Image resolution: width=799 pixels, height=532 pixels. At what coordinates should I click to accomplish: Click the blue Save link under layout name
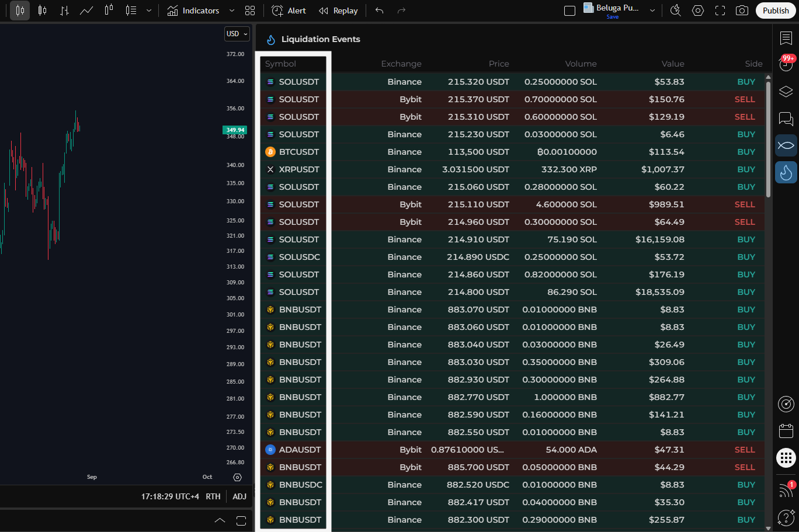pos(613,17)
